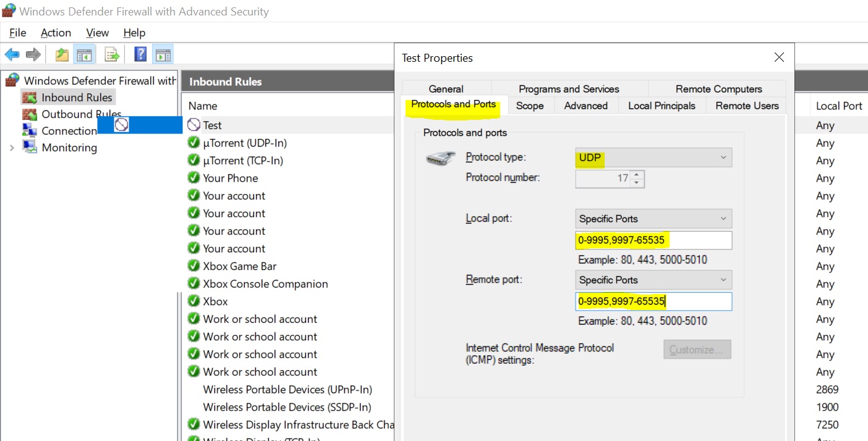Sort by the Local Port column header
Viewport: 868px width, 441px height.
(x=839, y=106)
